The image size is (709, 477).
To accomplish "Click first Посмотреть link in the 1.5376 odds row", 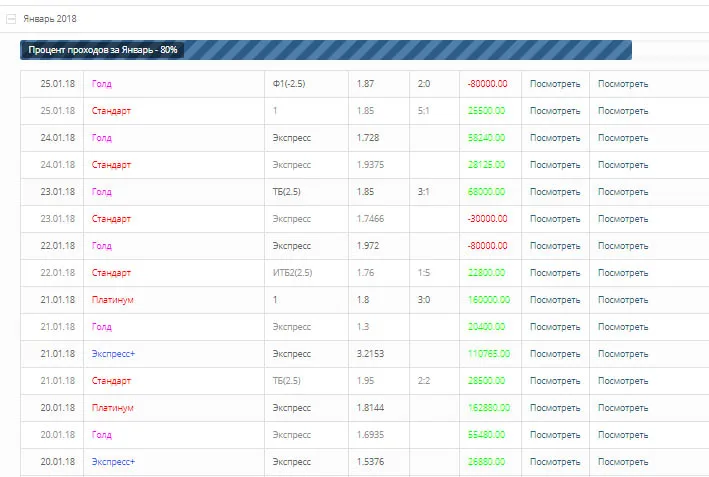I will point(555,462).
